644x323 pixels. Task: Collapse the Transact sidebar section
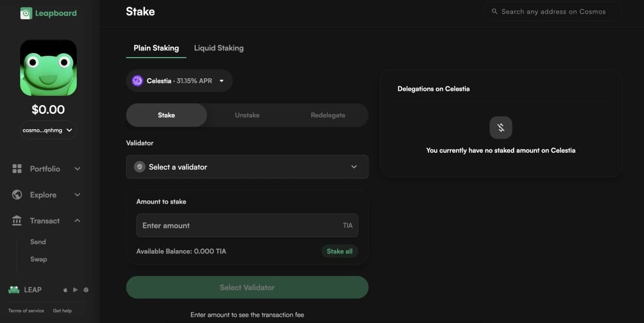(77, 220)
